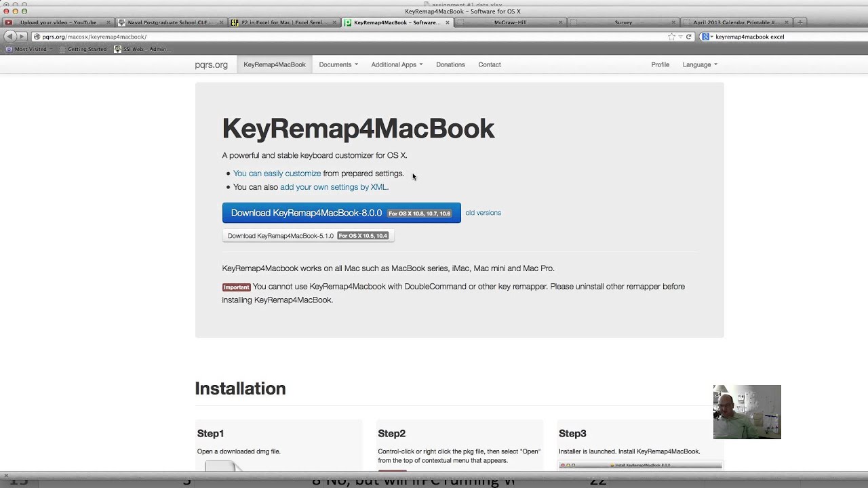Open the Getting Started bookmark
This screenshot has width=868, height=488.
click(x=82, y=49)
